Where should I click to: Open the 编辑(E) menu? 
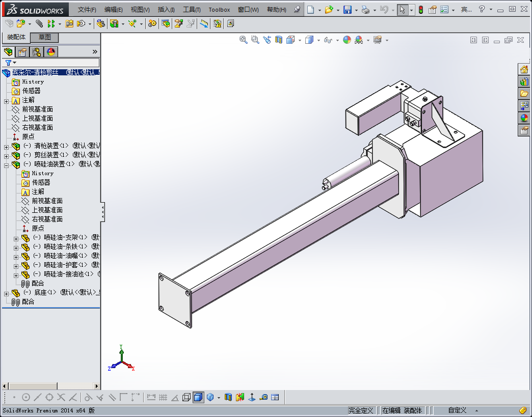[x=113, y=10]
